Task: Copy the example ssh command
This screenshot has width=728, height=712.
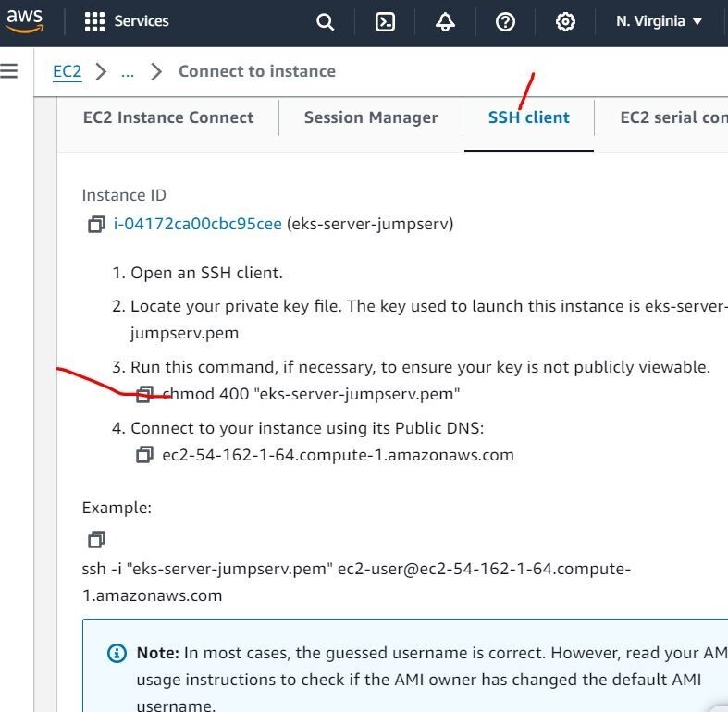Action: 96,539
